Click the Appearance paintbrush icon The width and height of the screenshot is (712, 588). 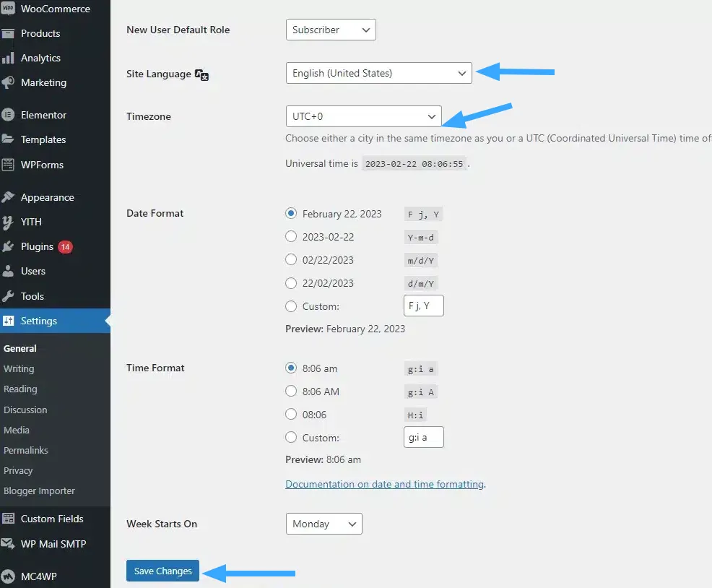pos(9,197)
